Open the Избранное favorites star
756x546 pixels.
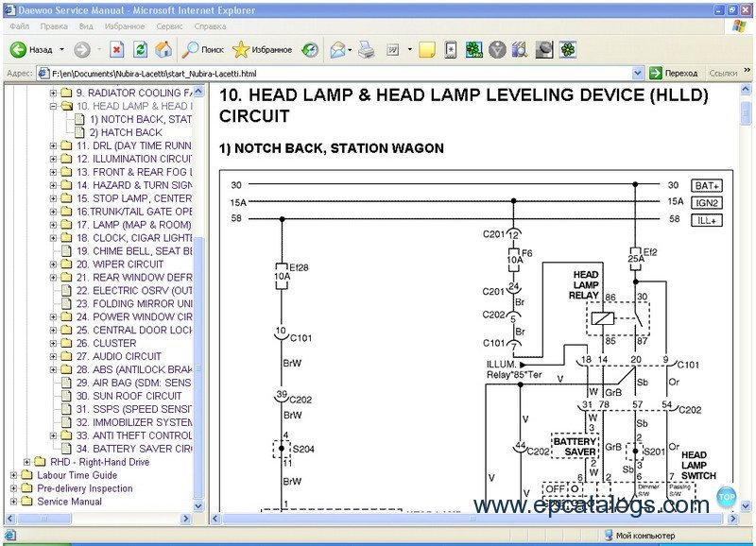pos(262,49)
